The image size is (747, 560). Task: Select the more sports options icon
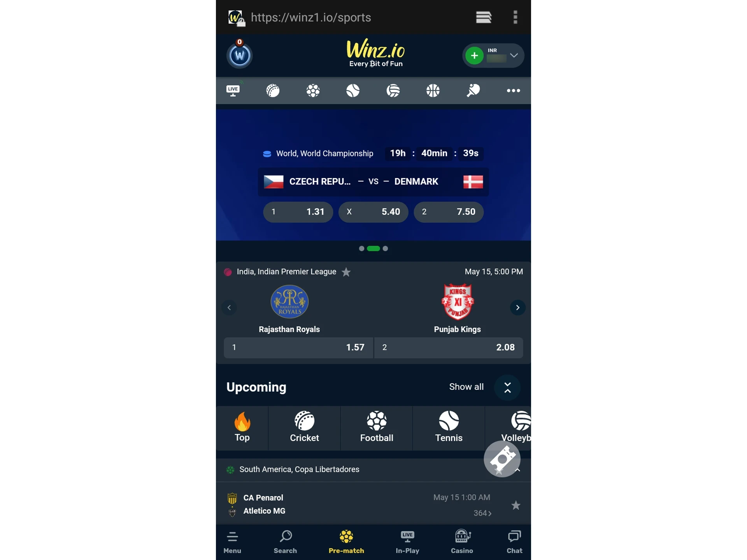[513, 90]
